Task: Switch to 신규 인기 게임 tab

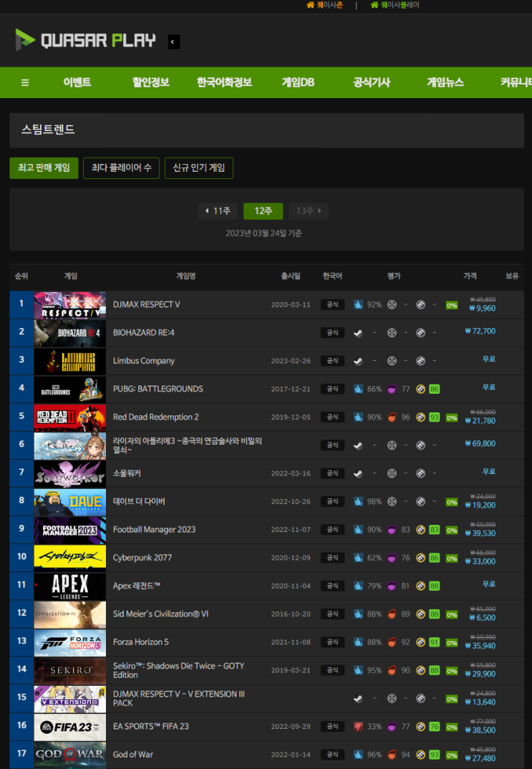Action: click(198, 168)
